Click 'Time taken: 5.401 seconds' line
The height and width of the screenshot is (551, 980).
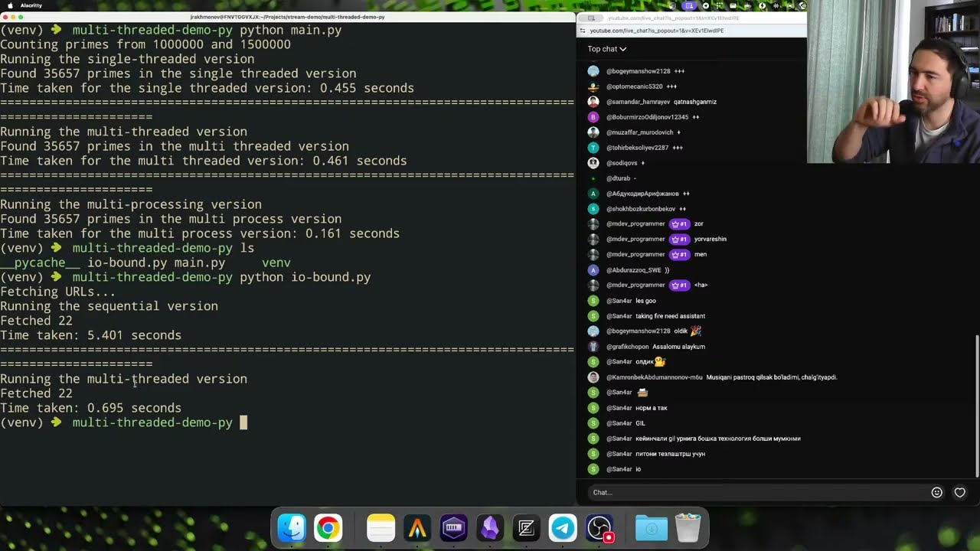(91, 335)
